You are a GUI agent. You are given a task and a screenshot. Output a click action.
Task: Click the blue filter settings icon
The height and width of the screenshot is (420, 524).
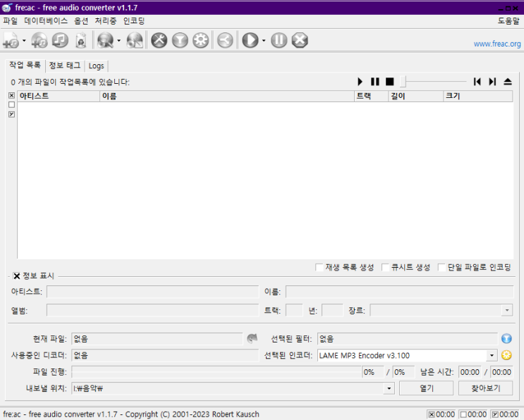click(x=506, y=338)
